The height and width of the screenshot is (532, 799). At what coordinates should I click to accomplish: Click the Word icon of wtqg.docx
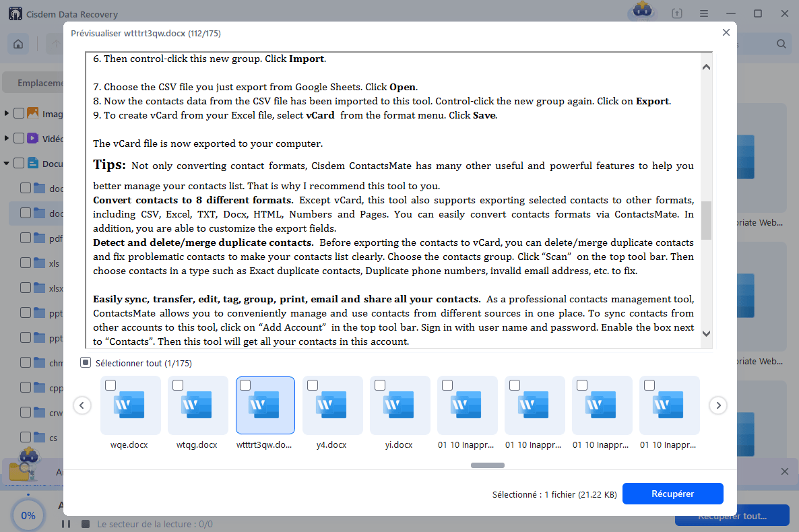click(197, 405)
